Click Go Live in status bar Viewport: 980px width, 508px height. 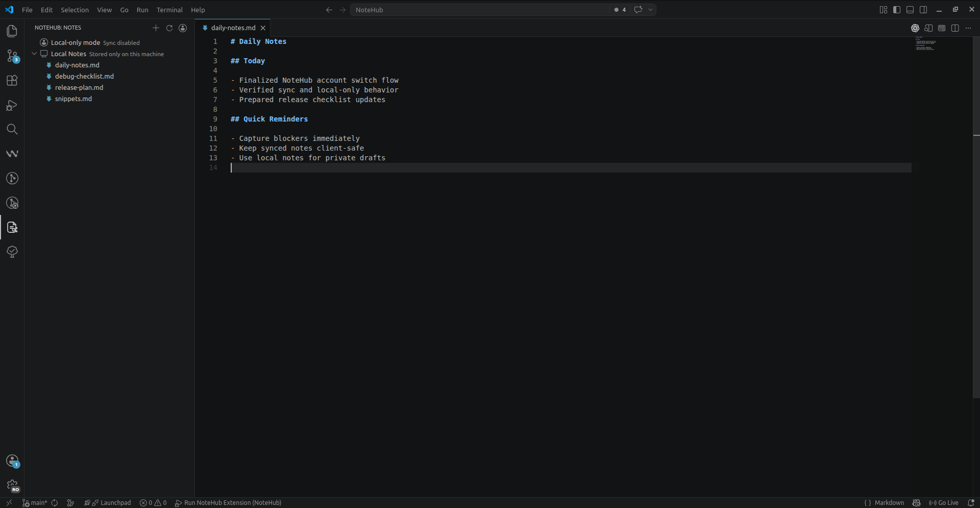(x=944, y=503)
